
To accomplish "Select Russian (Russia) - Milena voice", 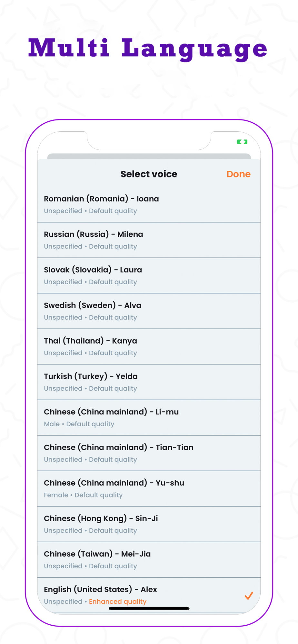I will pyautogui.click(x=149, y=240).
